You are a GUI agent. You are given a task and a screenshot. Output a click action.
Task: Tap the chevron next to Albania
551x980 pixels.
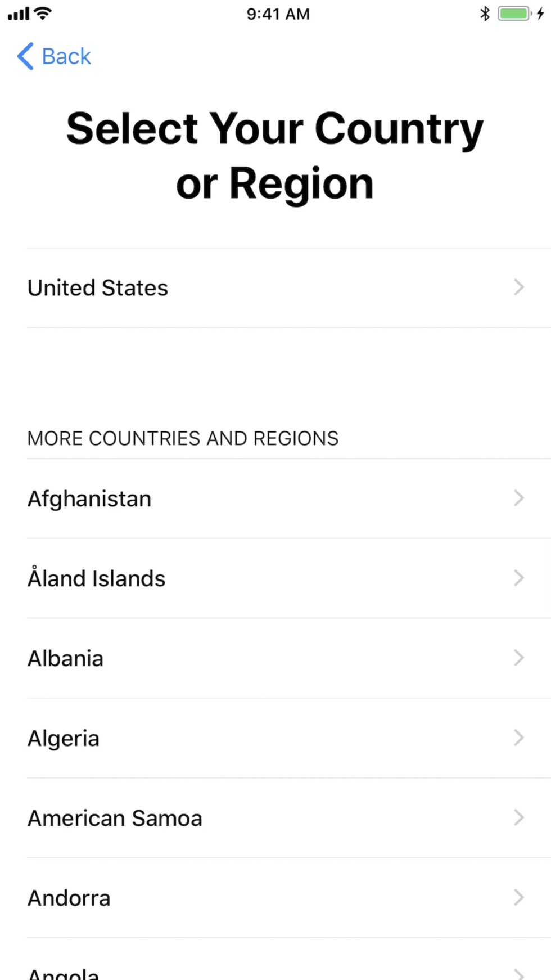(519, 658)
